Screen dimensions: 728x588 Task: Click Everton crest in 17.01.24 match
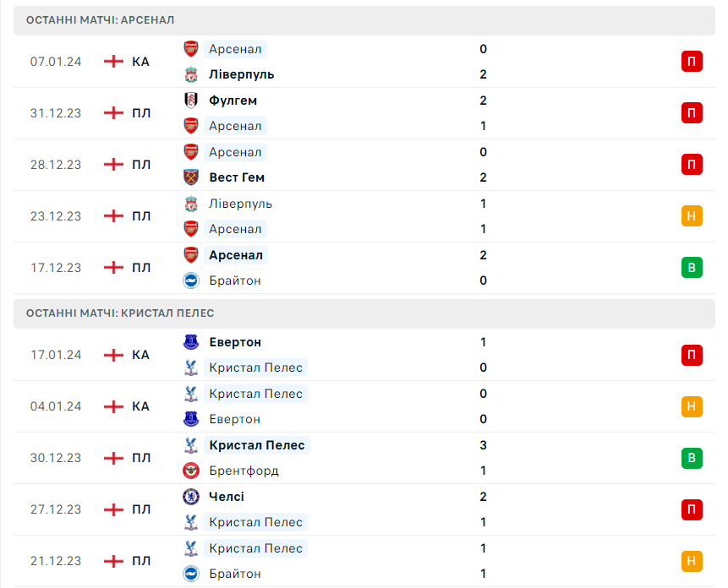[x=191, y=342]
